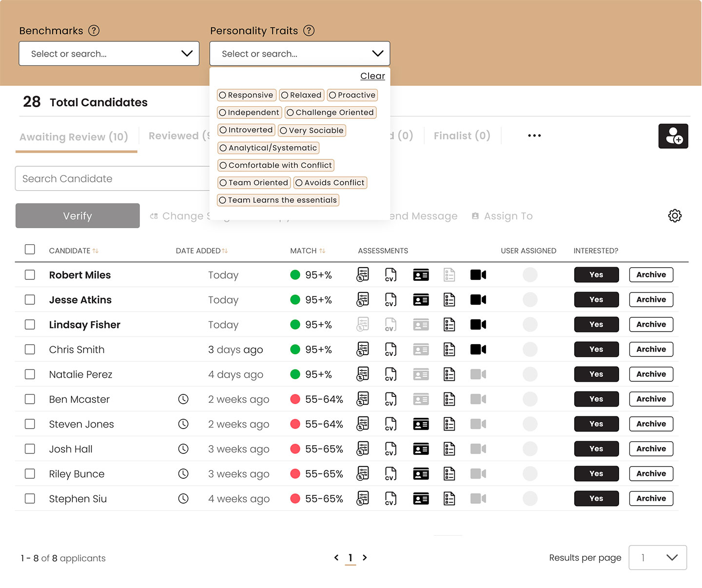The width and height of the screenshot is (702, 588).
Task: Check Stephen Siu row checkbox
Action: point(30,498)
